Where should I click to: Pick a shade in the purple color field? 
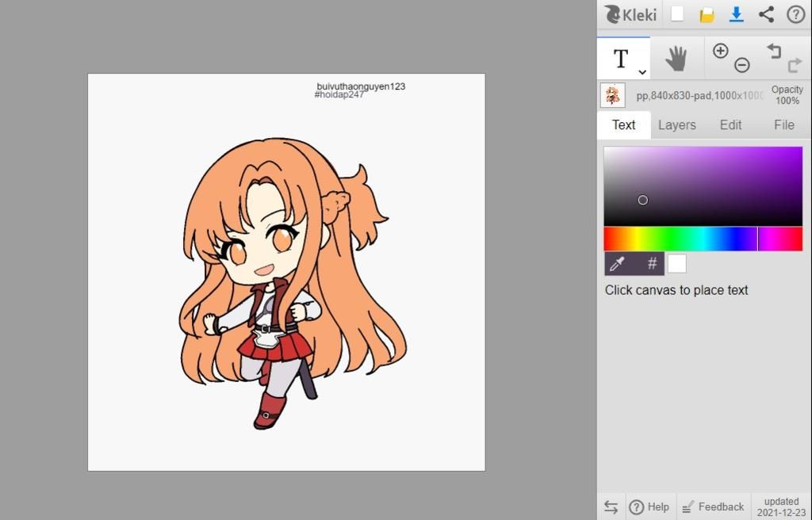click(x=703, y=186)
